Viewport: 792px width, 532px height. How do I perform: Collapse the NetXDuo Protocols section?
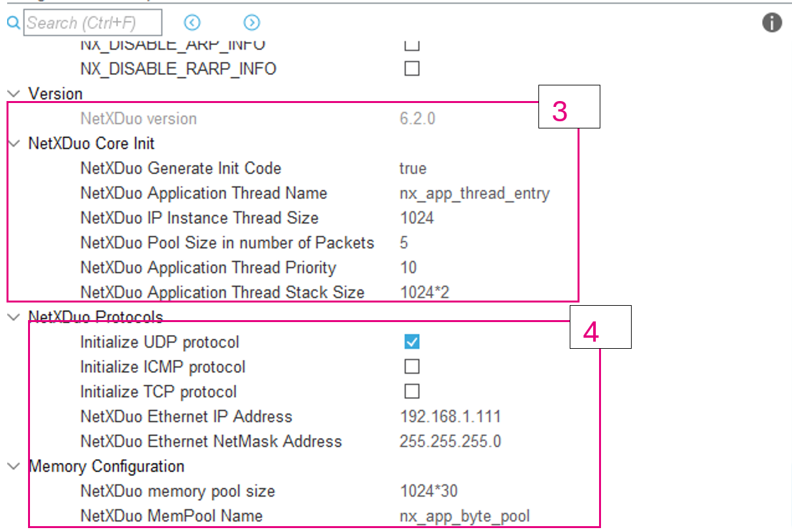point(13,316)
